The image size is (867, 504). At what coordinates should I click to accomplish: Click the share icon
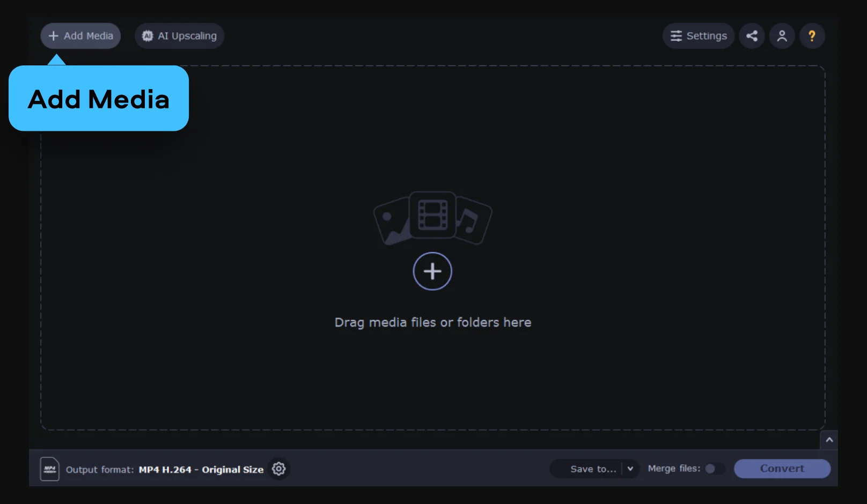click(x=752, y=36)
